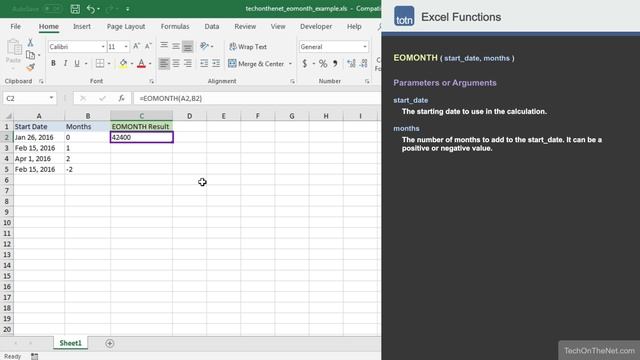Click the Middle Align icon

coord(176,46)
